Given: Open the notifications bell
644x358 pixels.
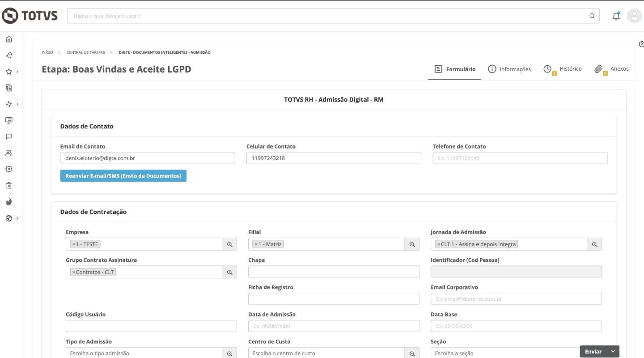Looking at the screenshot, I should 616,16.
